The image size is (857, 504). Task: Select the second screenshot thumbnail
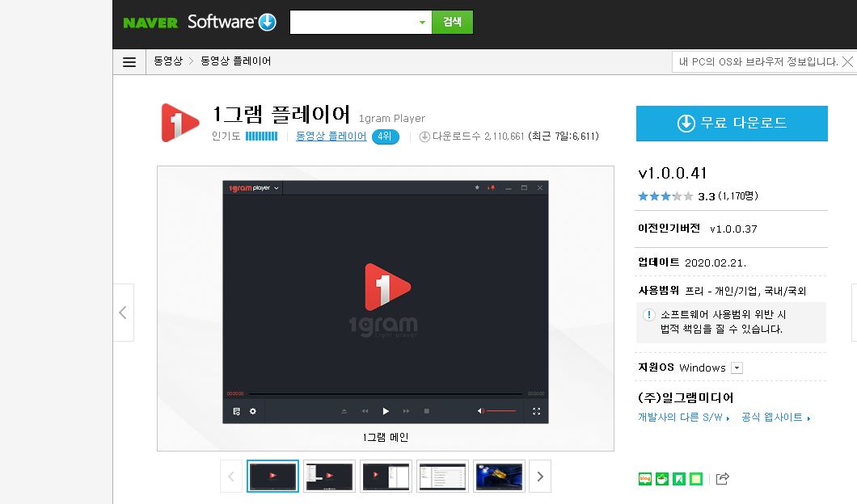click(x=329, y=477)
